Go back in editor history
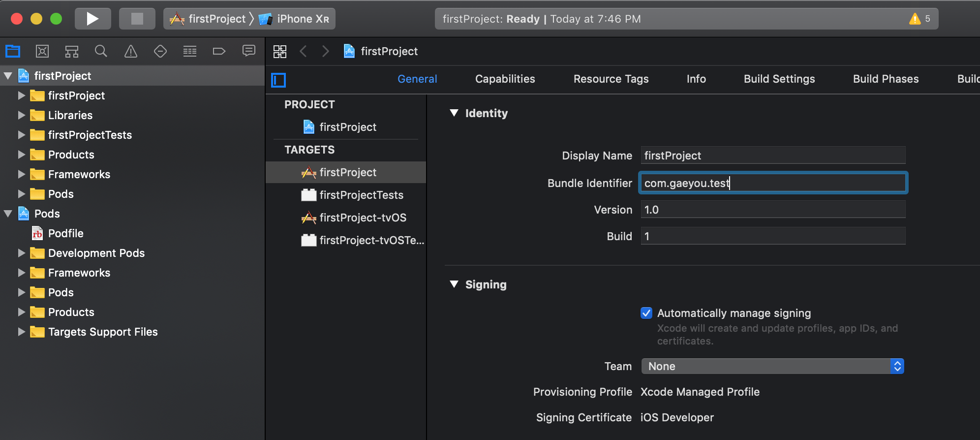Viewport: 980px width, 440px height. 304,51
